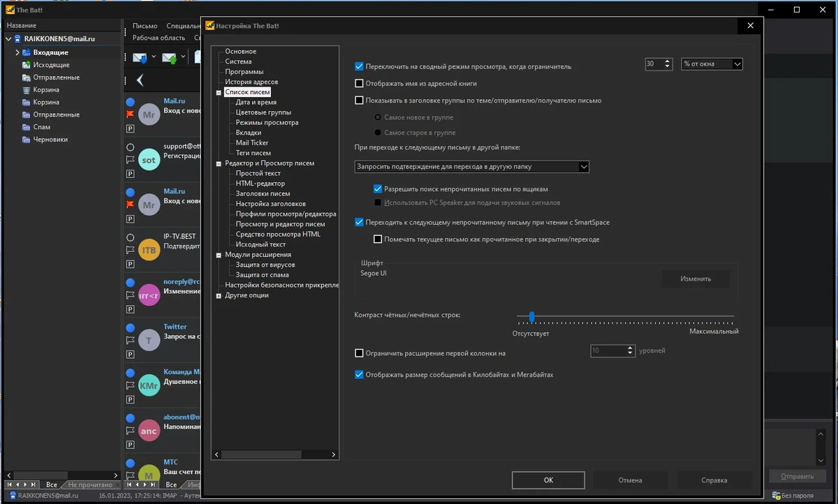Click the T avatar of Twitter message

(x=149, y=340)
